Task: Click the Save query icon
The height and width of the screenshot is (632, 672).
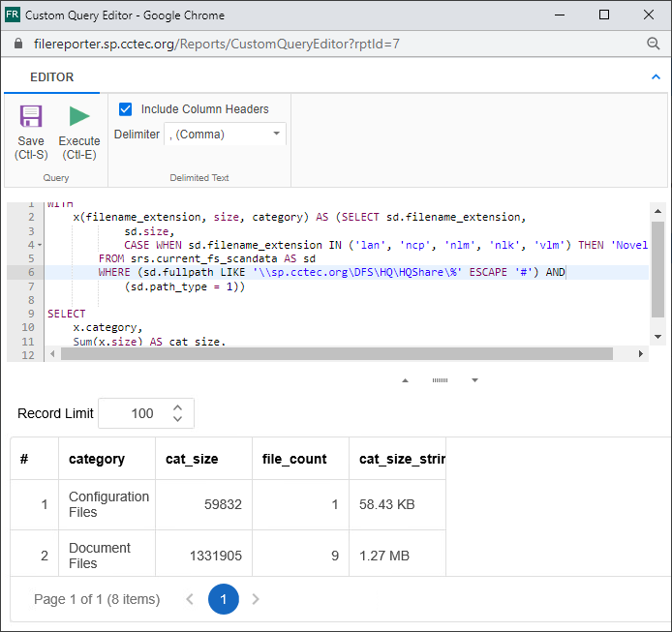Action: [x=31, y=117]
